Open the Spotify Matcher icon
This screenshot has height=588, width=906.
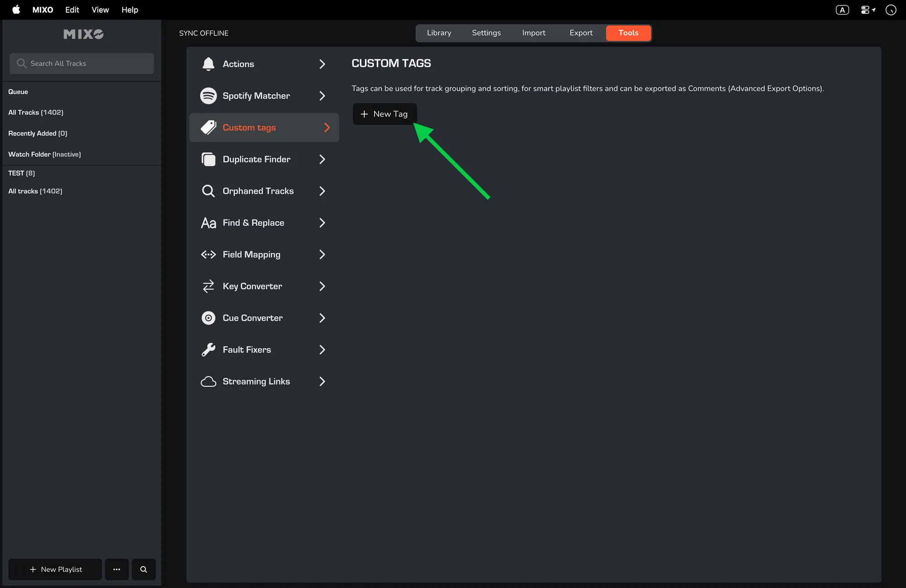click(208, 96)
